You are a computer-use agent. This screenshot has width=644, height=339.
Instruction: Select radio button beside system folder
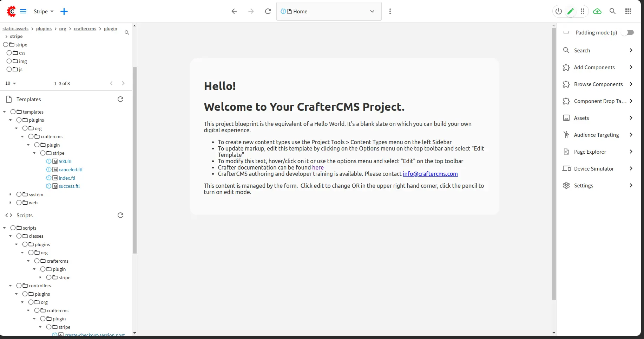click(x=19, y=194)
